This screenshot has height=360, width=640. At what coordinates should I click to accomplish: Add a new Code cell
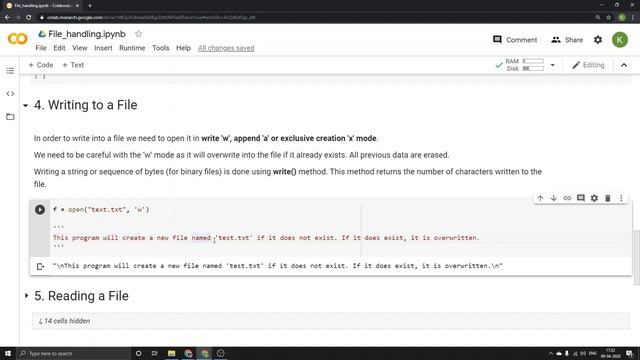pyautogui.click(x=41, y=65)
